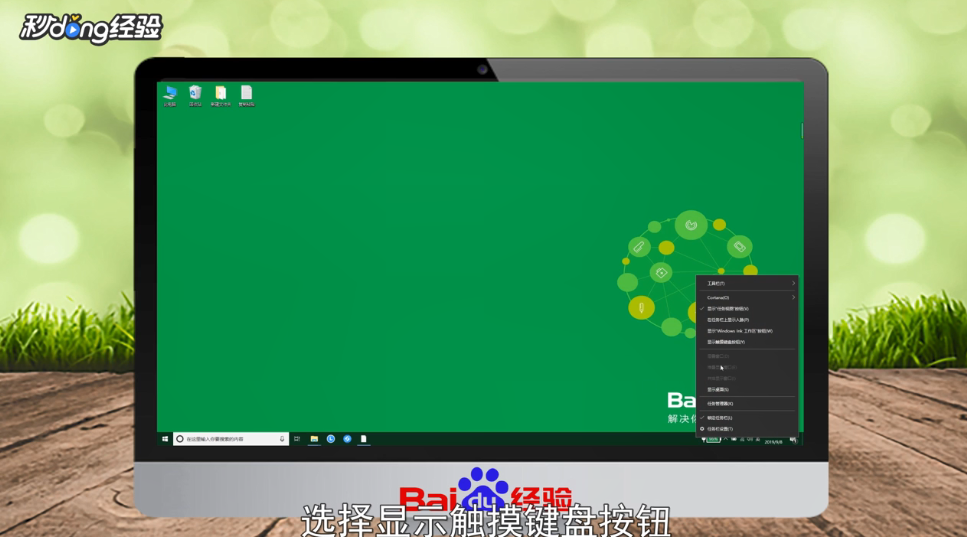The width and height of the screenshot is (967, 537).
Task: Open Task View from the taskbar
Action: (297, 439)
